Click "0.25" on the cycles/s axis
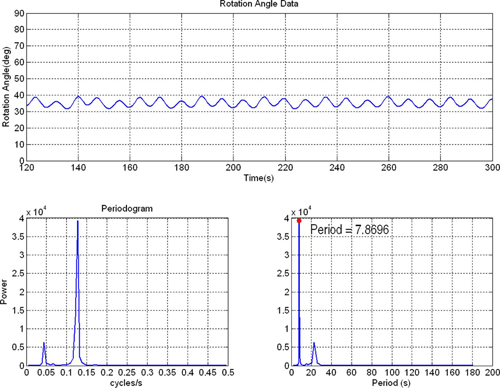This screenshot has height=388, width=500. (x=127, y=372)
